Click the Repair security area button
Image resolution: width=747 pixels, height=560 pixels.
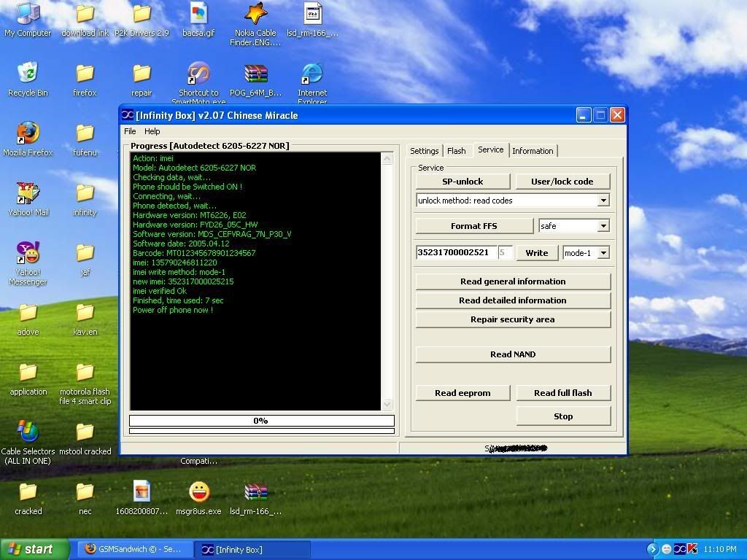pyautogui.click(x=512, y=319)
